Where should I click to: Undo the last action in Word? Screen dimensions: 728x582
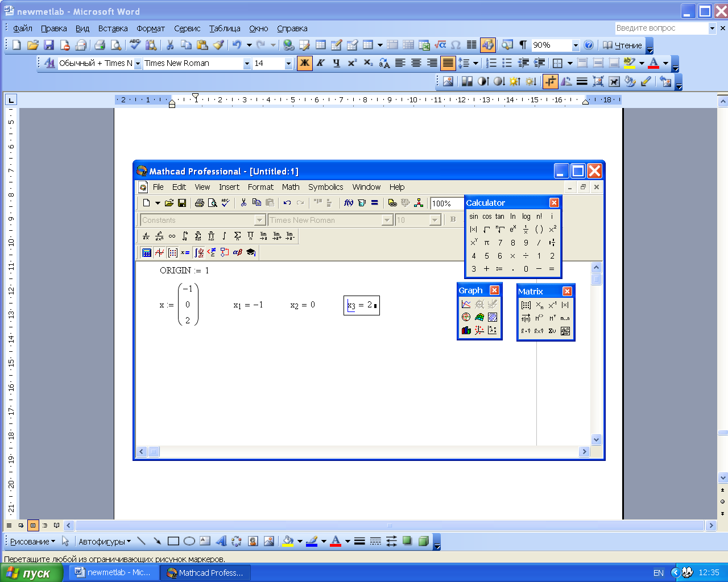click(237, 45)
